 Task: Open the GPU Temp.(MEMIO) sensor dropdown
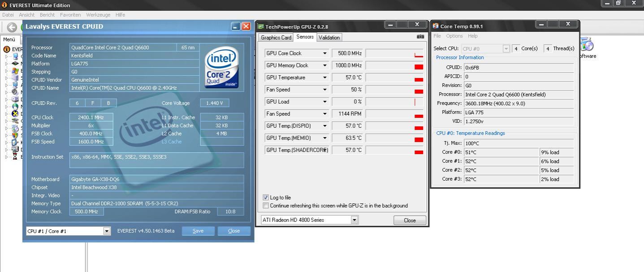[325, 138]
